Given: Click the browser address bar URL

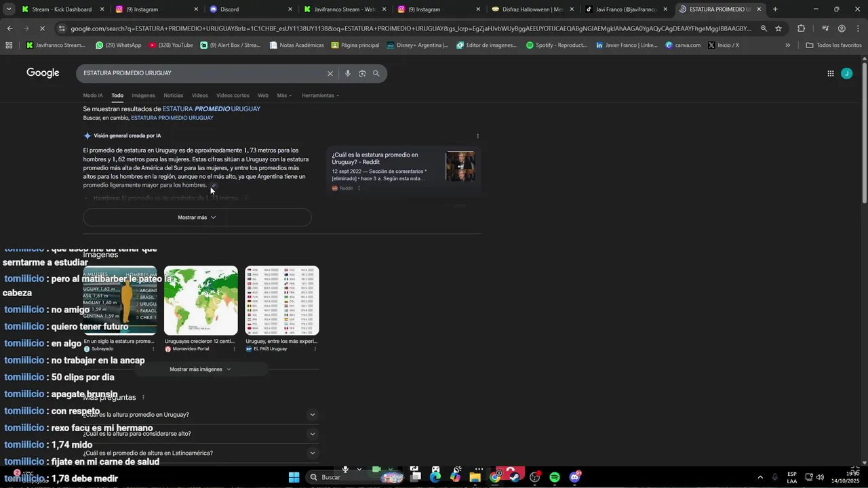Looking at the screenshot, I should pos(410,28).
